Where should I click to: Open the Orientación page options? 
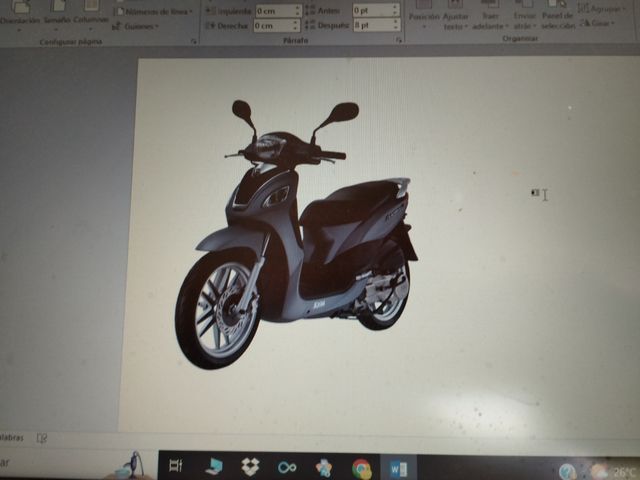(20, 14)
